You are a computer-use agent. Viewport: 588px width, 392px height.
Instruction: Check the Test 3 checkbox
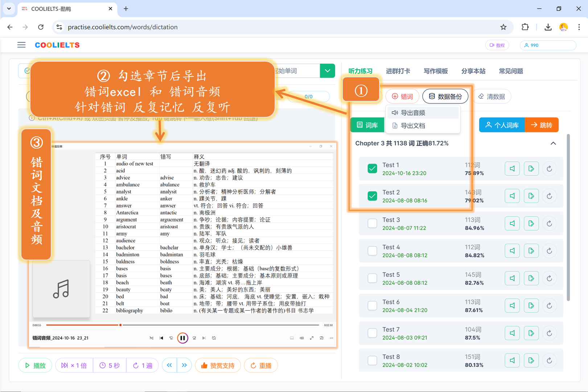click(x=372, y=224)
